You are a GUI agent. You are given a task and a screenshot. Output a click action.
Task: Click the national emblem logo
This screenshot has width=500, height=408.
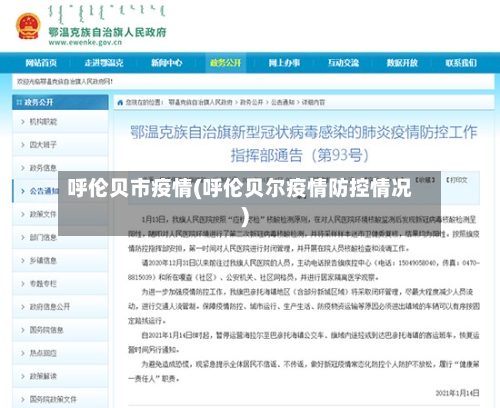click(28, 26)
